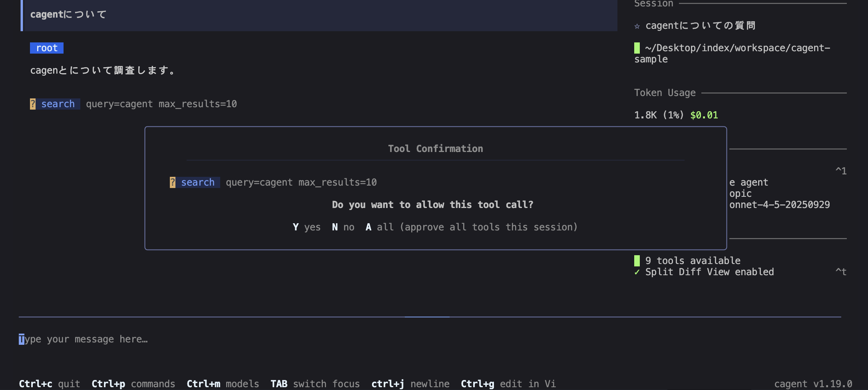
Task: Expand tools section via ^t marker
Action: 841,272
